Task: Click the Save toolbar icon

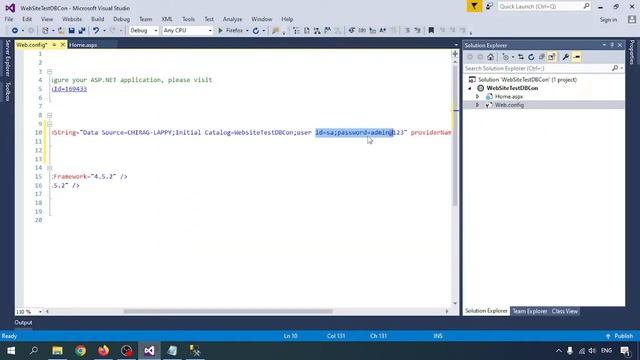Action: pos(71,31)
